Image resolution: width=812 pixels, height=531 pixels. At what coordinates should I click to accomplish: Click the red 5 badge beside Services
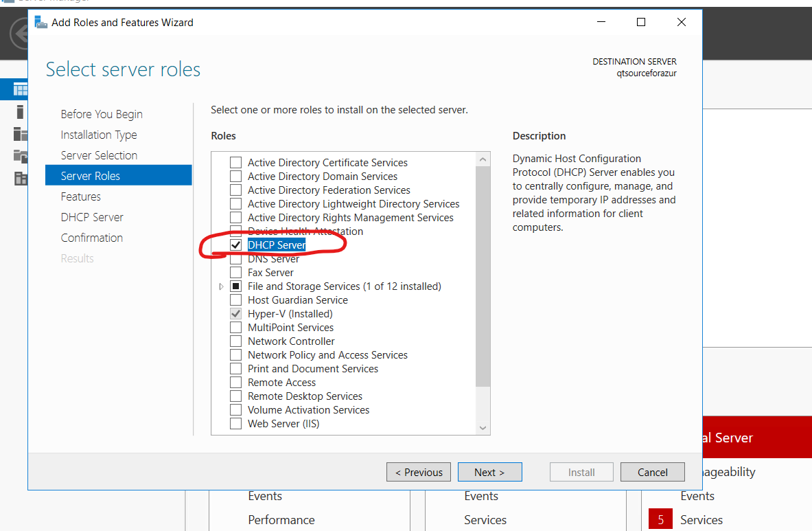[660, 519]
